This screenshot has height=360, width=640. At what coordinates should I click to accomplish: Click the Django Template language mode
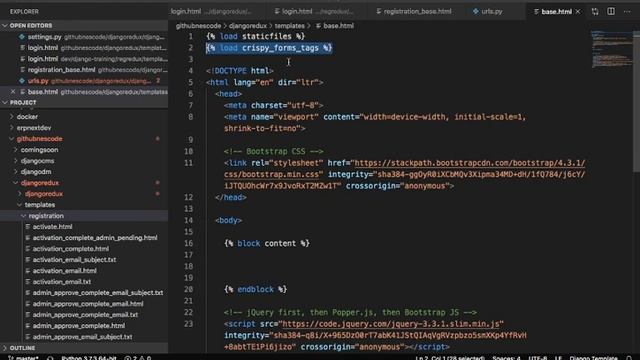(593, 358)
